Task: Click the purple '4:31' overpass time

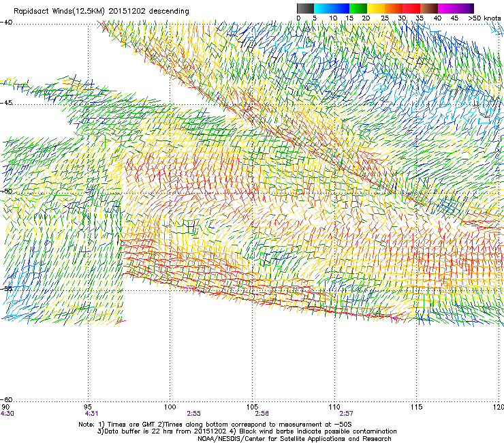Action: coord(92,414)
